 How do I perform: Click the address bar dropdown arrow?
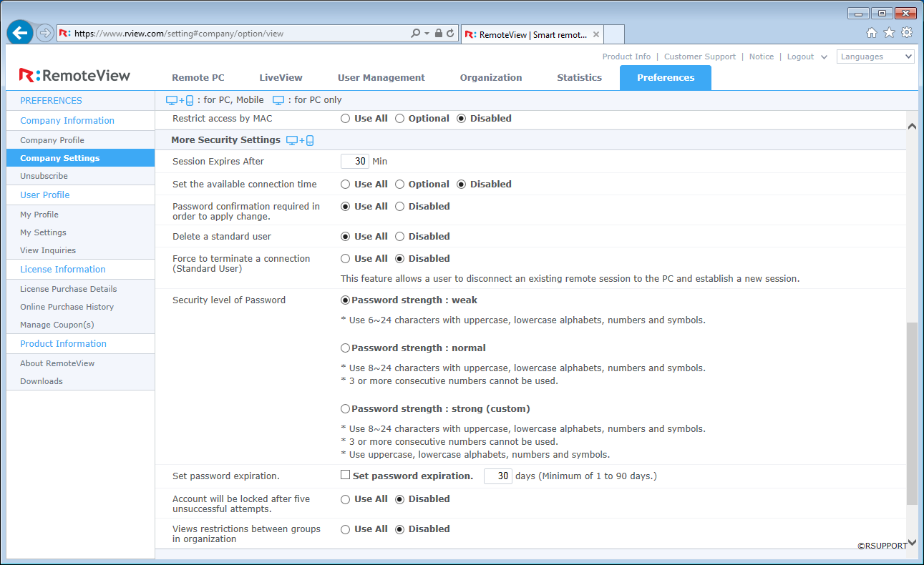(427, 34)
